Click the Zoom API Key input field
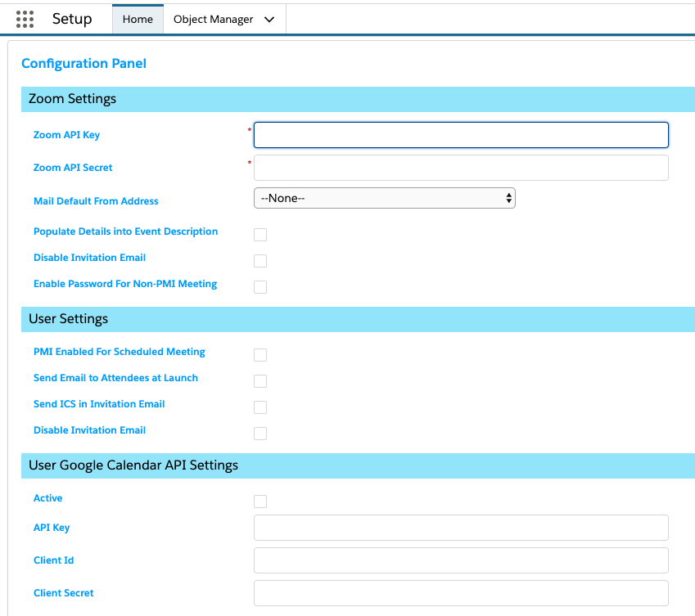The width and height of the screenshot is (695, 616). coord(461,135)
